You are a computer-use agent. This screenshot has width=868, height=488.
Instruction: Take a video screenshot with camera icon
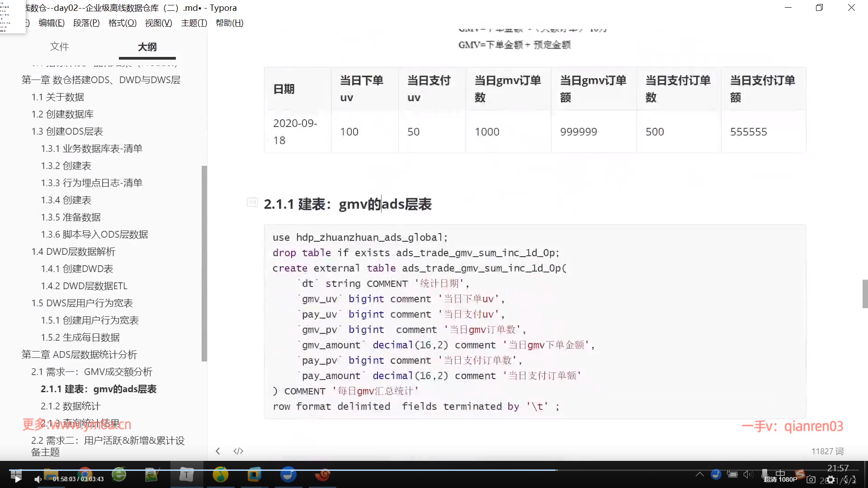coord(811,479)
